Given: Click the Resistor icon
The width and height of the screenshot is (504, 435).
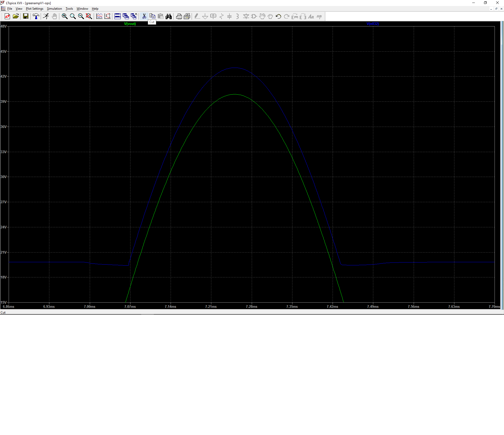Looking at the screenshot, I should tap(222, 16).
